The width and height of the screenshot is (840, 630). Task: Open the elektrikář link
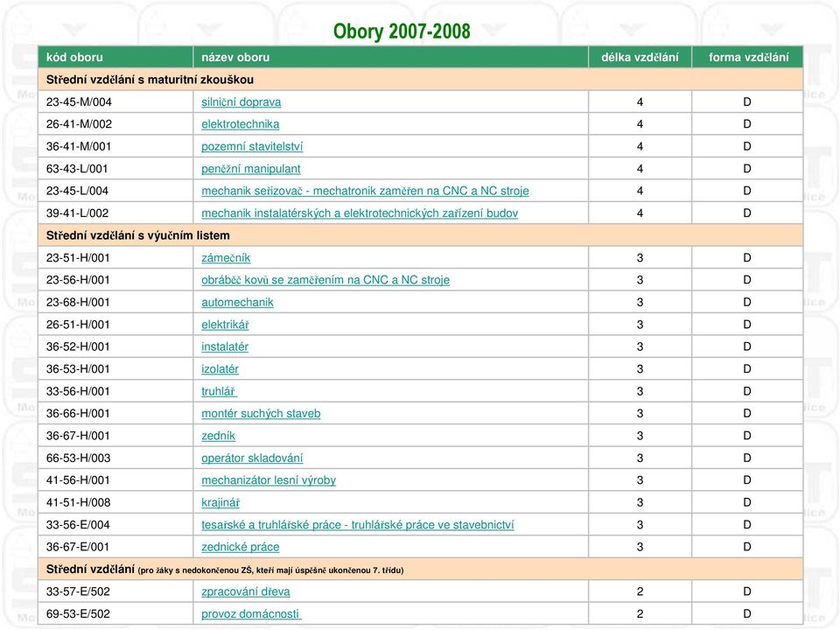tap(225, 325)
